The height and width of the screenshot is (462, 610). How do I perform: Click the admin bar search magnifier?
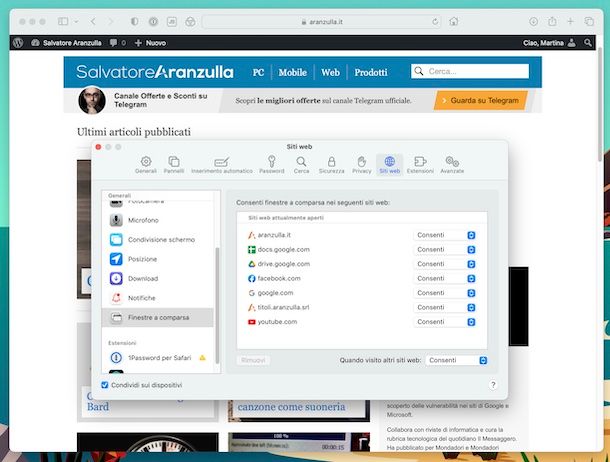click(588, 43)
